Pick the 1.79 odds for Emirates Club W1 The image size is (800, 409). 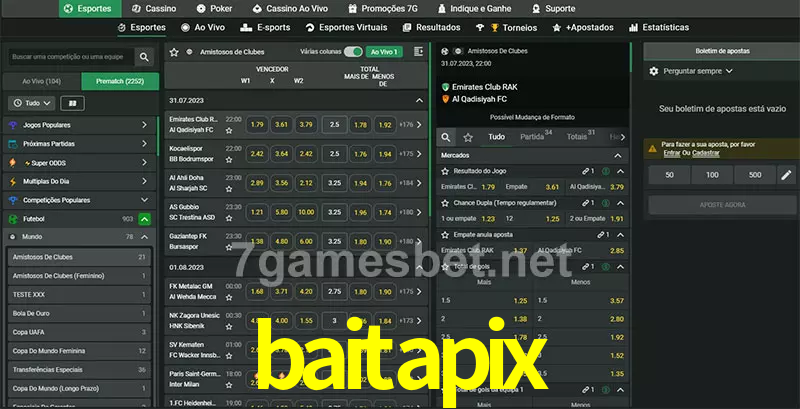pos(257,125)
